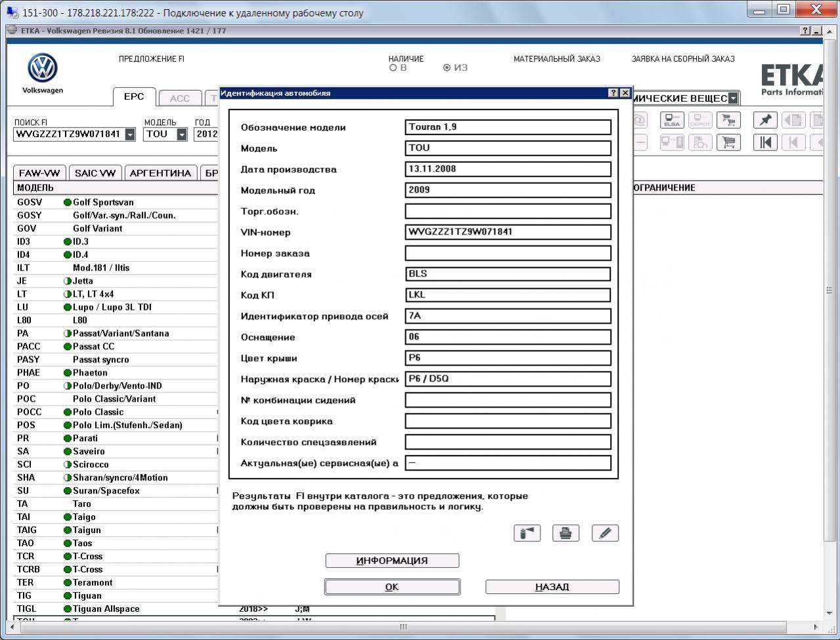840x640 pixels.
Task: Open the ПОИСК FI dropdown arrow
Action: [130, 135]
